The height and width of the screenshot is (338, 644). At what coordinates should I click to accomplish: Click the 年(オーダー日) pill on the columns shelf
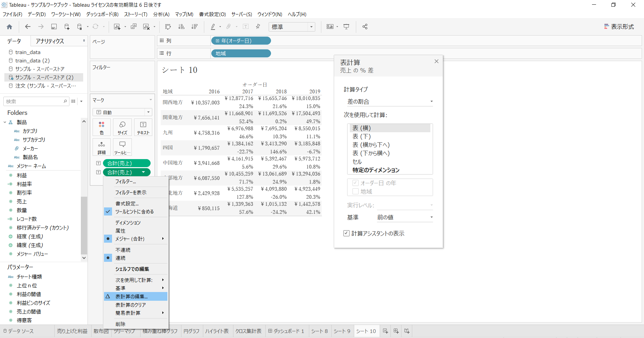tap(241, 41)
